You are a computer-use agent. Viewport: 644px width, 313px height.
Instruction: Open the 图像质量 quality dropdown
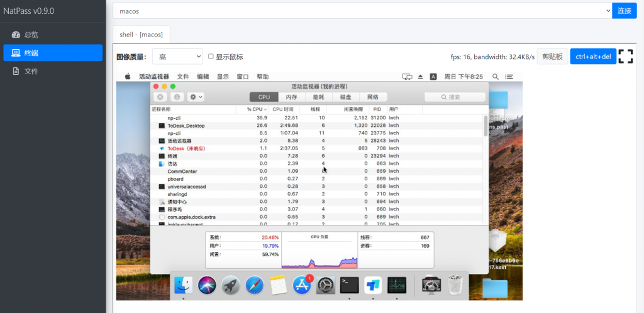tap(177, 57)
